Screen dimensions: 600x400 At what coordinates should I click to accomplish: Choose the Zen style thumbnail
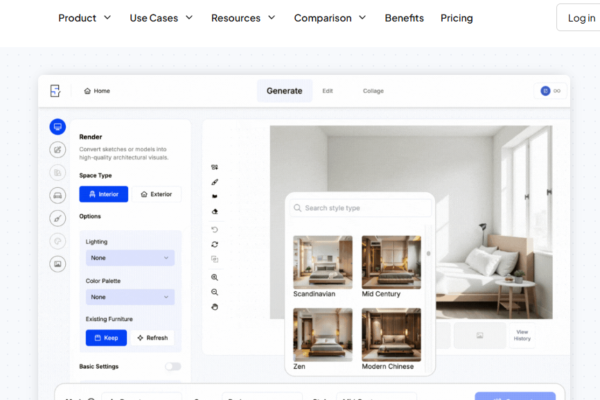pyautogui.click(x=323, y=335)
